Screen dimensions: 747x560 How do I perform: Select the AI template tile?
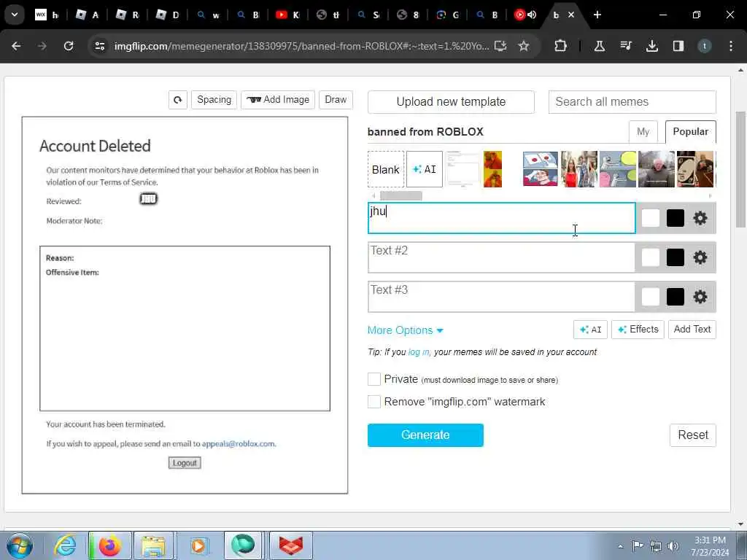tap(424, 169)
